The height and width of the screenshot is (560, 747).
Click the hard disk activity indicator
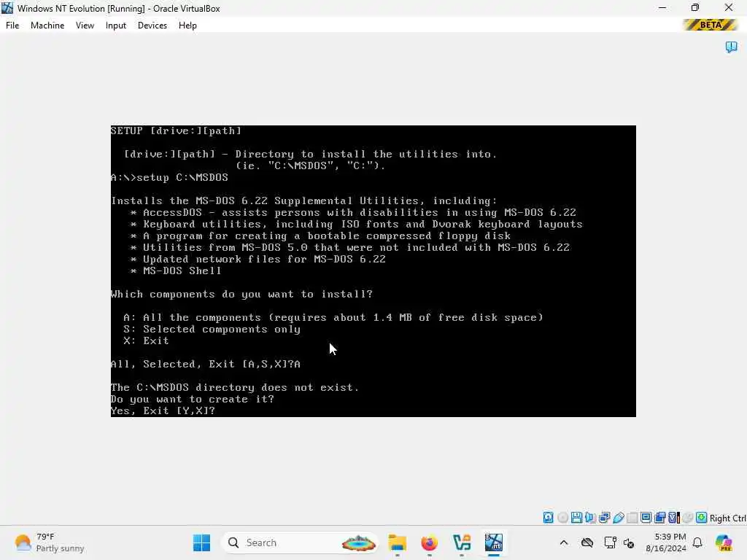click(549, 518)
